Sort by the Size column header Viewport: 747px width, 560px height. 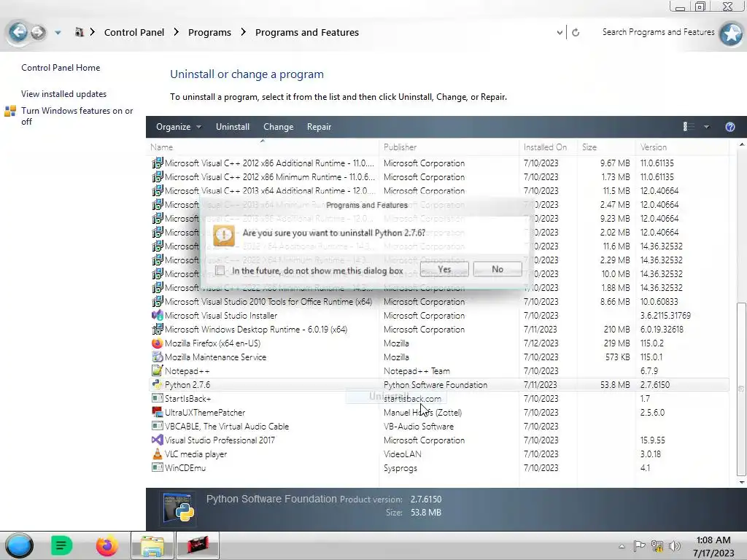(x=606, y=147)
